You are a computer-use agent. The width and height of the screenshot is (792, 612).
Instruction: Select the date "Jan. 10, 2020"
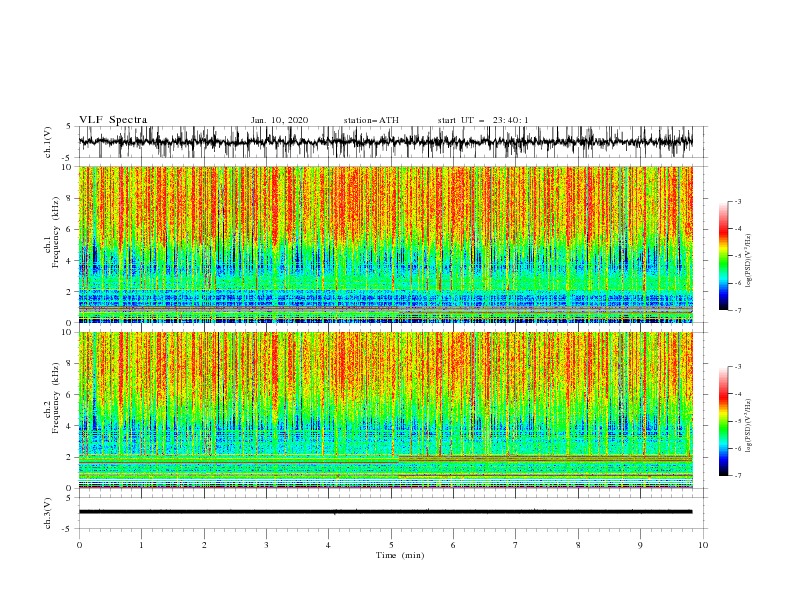(x=279, y=120)
